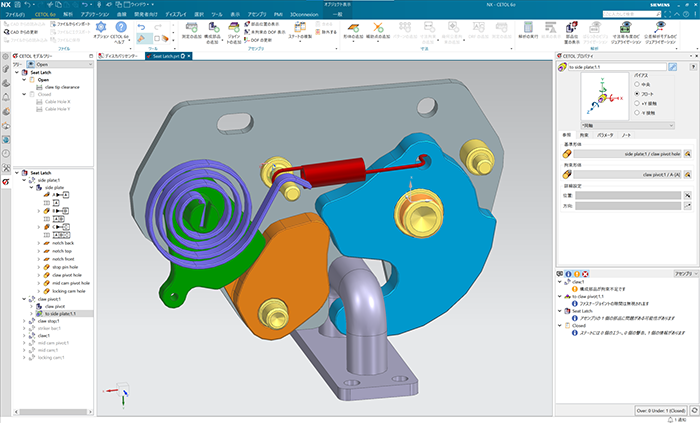
Task: Click the joint name input field
Action: tap(617, 67)
